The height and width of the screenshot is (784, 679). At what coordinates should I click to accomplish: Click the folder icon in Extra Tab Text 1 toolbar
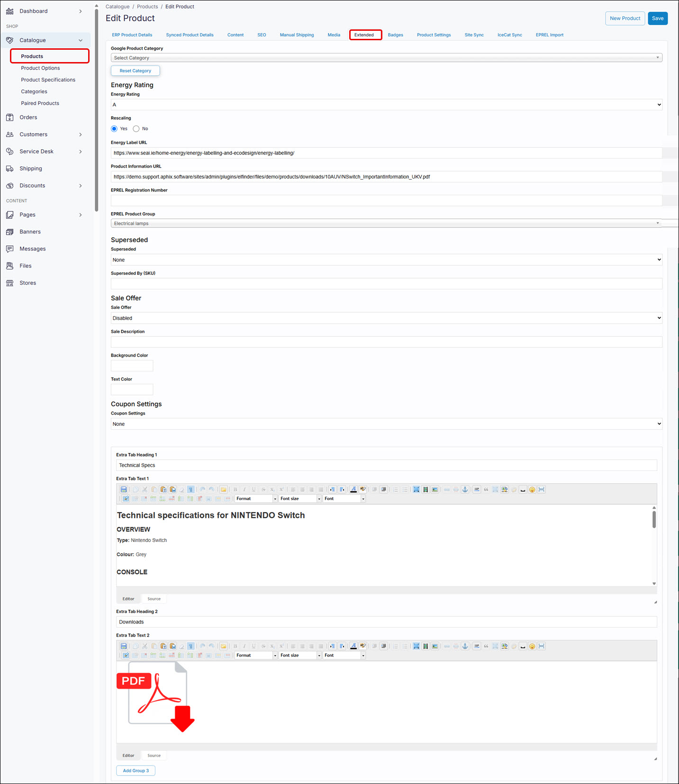click(x=223, y=489)
